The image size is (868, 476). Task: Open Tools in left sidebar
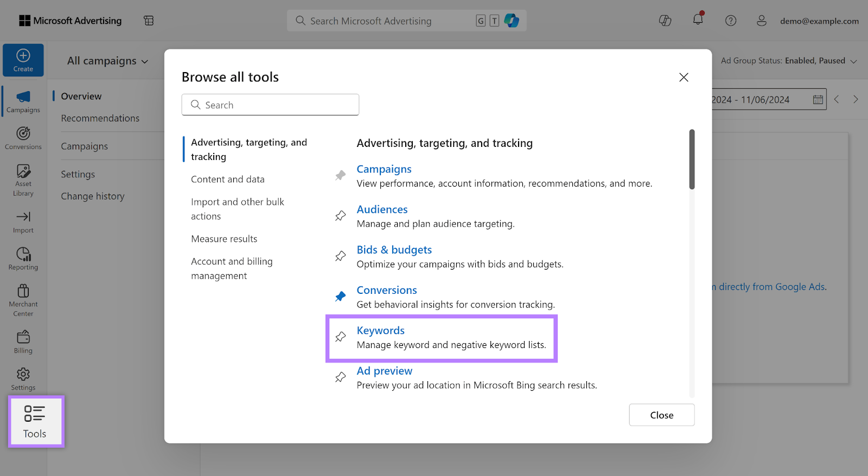[x=36, y=422]
